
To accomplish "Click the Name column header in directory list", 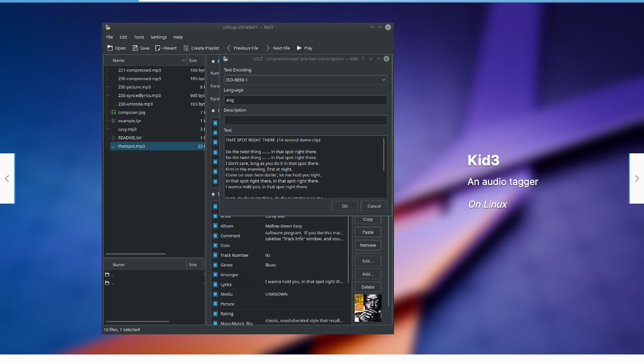I will click(x=145, y=264).
